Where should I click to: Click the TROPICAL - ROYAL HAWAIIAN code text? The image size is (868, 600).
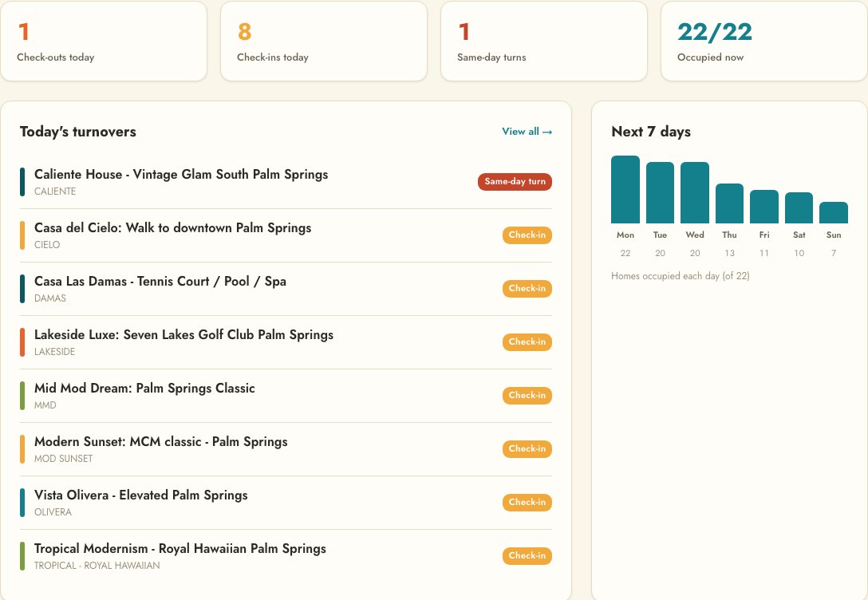97,566
